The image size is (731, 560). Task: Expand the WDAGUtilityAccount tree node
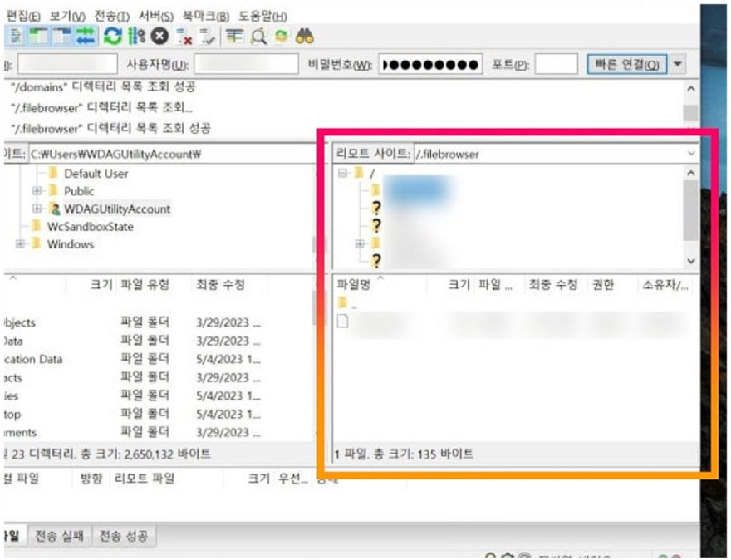[37, 209]
